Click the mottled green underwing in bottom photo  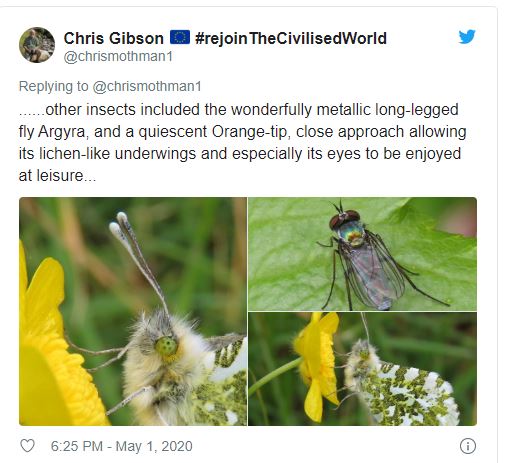pos(407,395)
